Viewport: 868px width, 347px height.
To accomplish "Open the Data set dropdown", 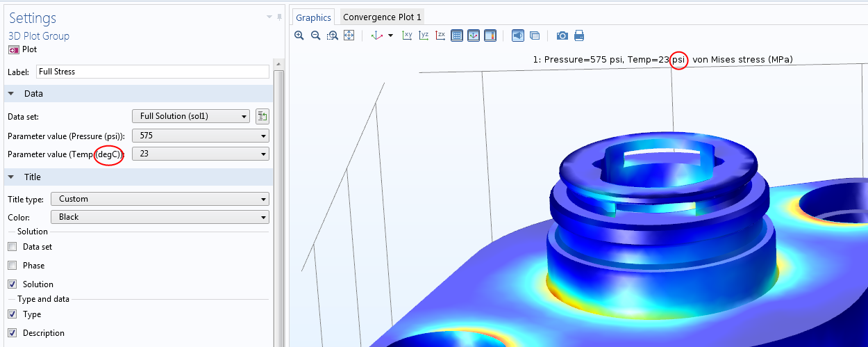I will pyautogui.click(x=190, y=116).
